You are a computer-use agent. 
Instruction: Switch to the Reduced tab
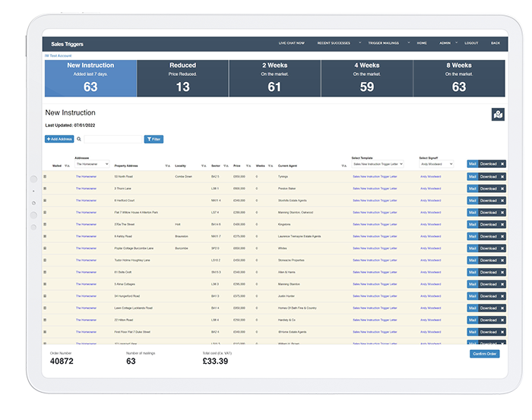click(182, 78)
